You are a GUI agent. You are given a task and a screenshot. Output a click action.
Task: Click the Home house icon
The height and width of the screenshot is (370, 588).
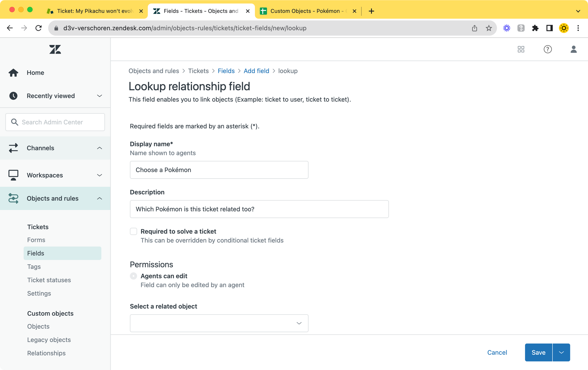(x=14, y=73)
